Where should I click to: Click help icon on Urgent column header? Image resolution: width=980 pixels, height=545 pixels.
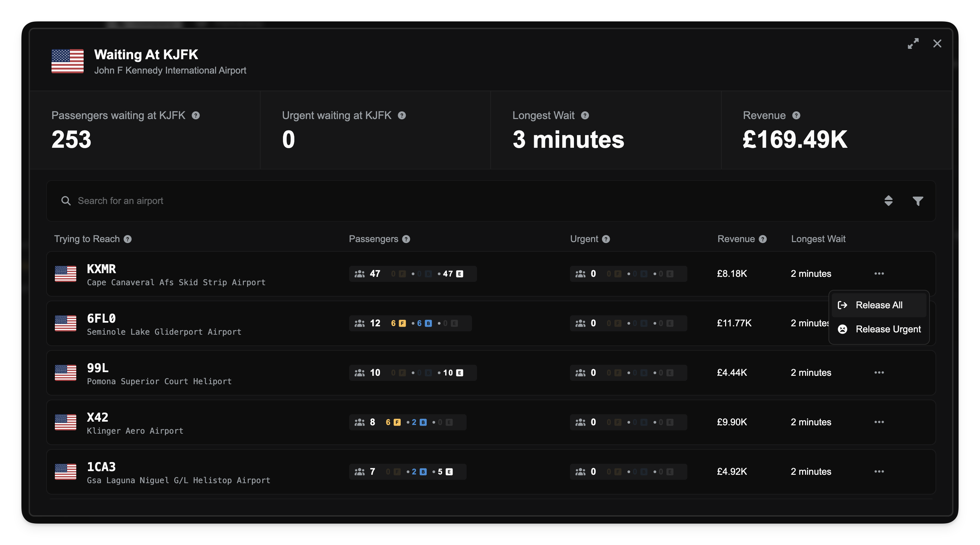click(x=606, y=239)
